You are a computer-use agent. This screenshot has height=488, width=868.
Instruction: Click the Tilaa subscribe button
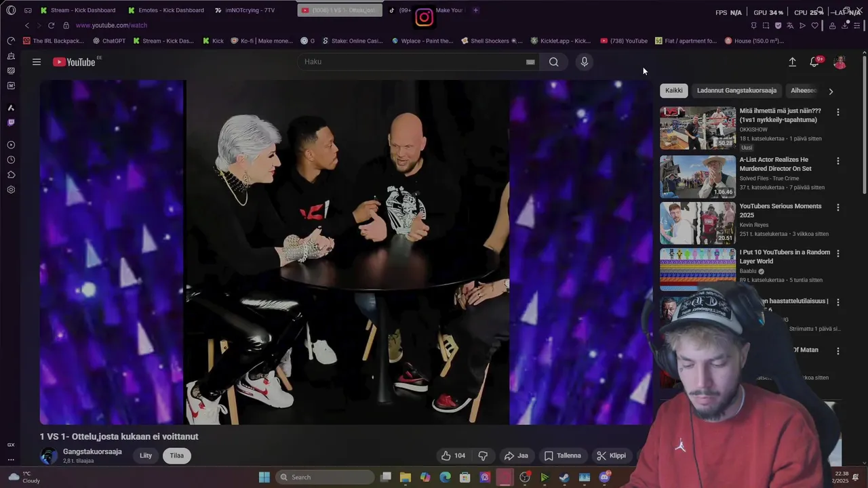tap(177, 455)
